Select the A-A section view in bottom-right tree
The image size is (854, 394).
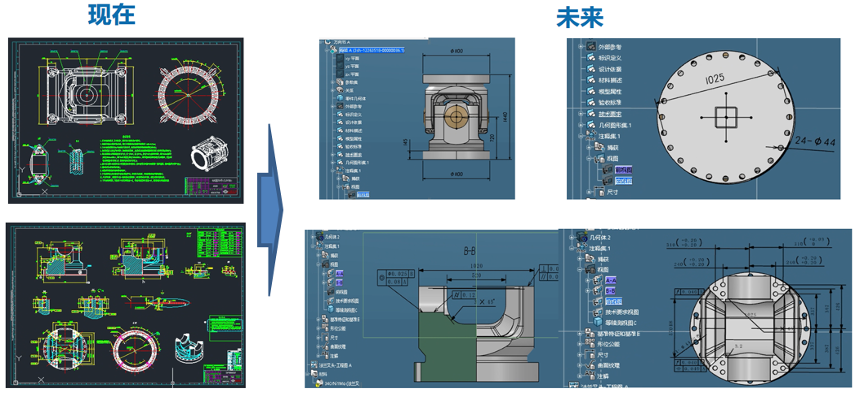[611, 281]
